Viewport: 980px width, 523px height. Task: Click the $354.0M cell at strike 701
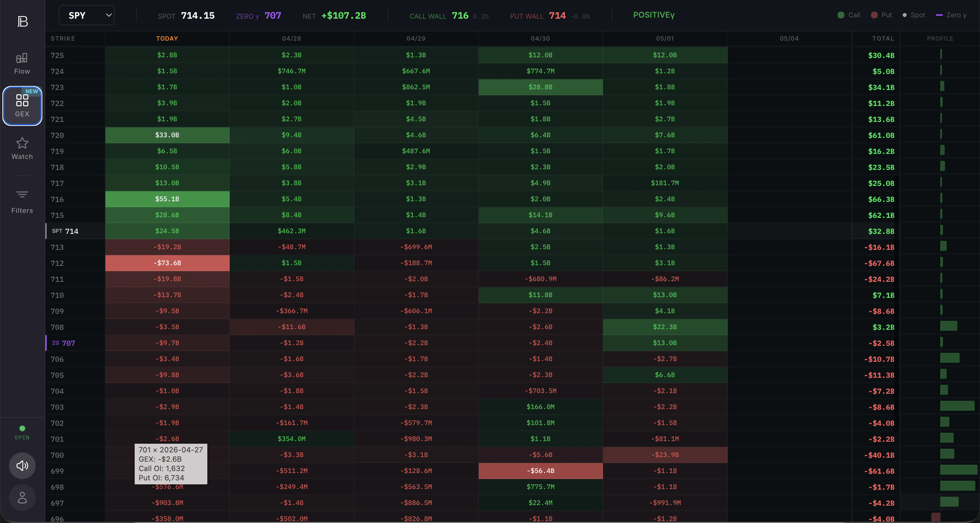tap(291, 439)
